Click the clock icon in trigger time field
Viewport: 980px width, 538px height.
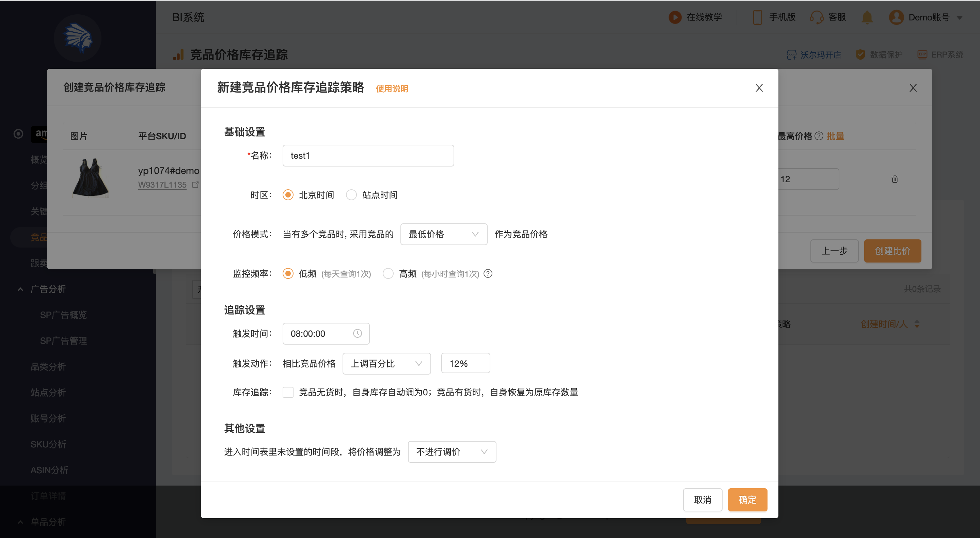[357, 333]
